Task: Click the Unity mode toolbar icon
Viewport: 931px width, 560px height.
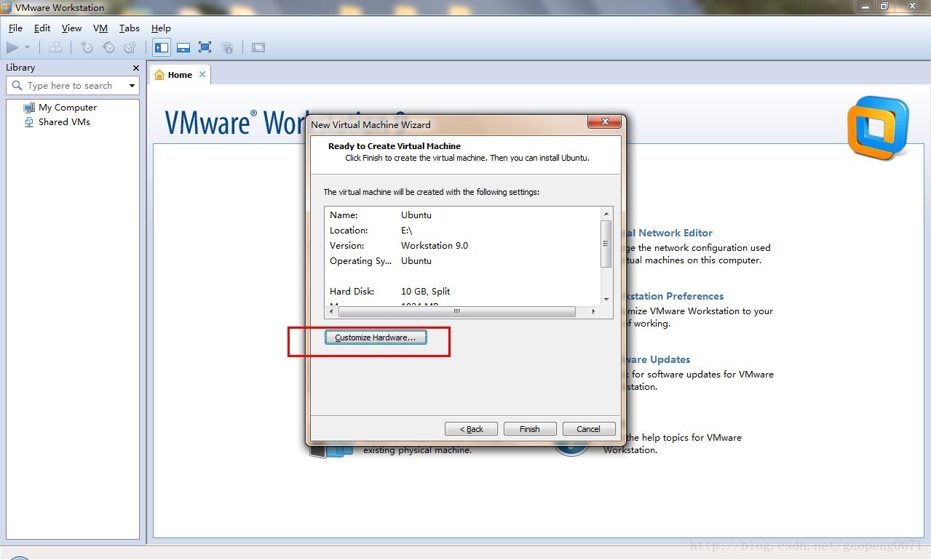Action: [x=227, y=47]
